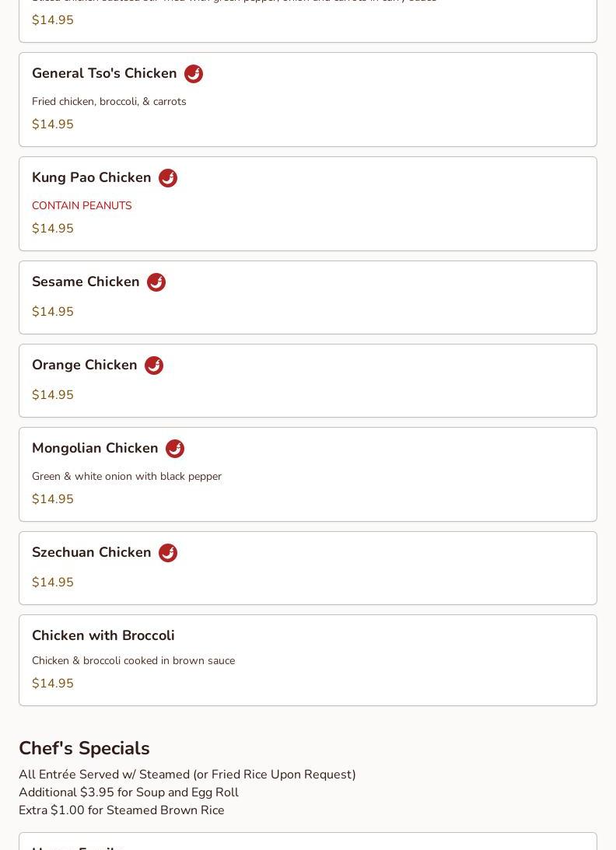Open General Tso's Chicken menu item
The width and height of the screenshot is (616, 850).
coord(104,73)
